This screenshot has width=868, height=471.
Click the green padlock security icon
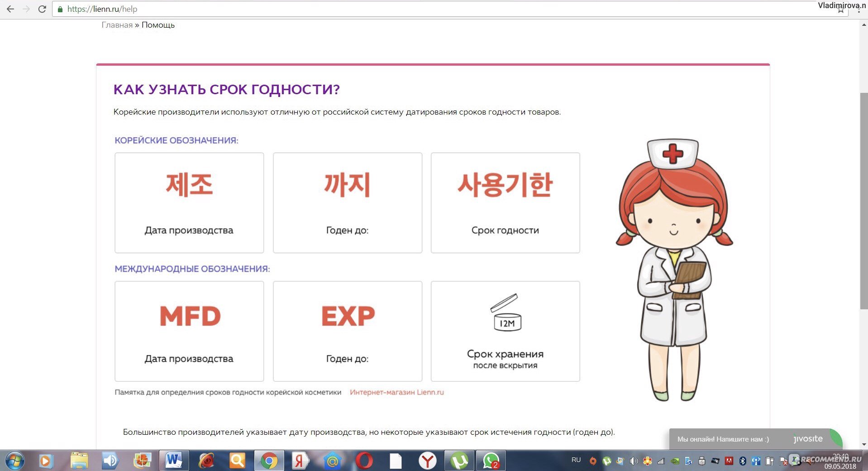(x=60, y=9)
